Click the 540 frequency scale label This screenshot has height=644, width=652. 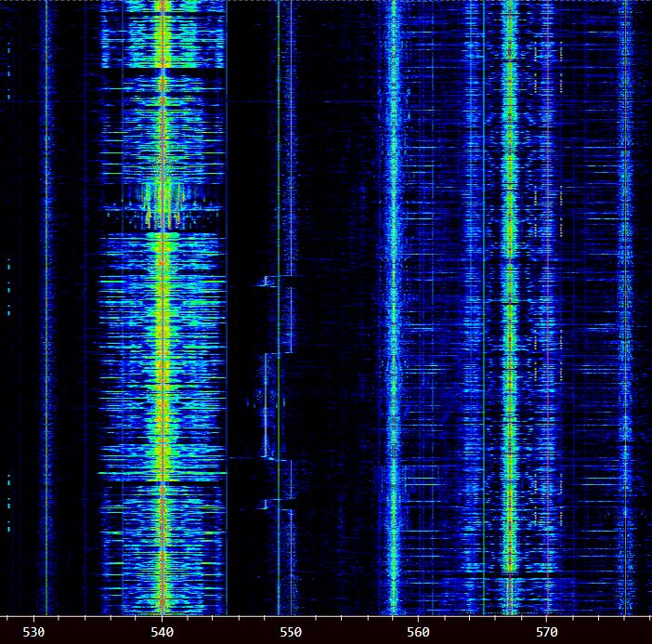[163, 632]
